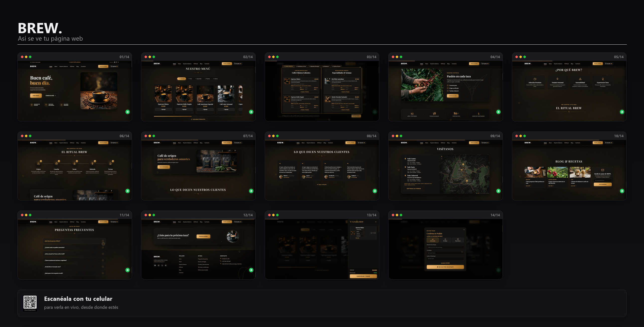This screenshot has height=327, width=644.
Task: Click the VER MENÚ button on hero
Action: (36, 96)
